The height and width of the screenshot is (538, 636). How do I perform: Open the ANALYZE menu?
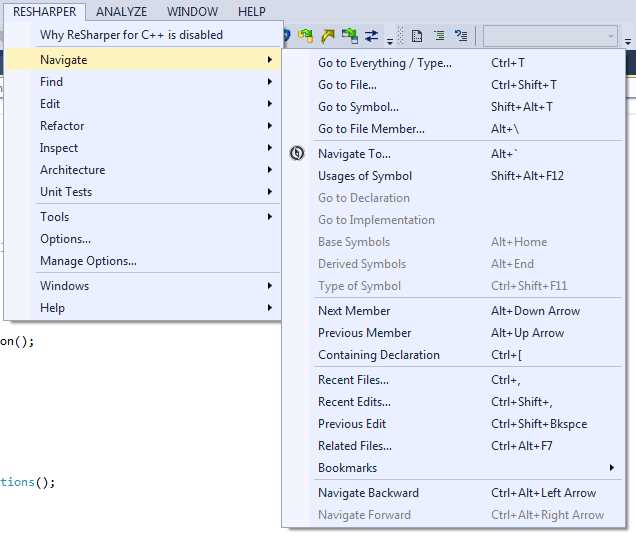pos(121,11)
